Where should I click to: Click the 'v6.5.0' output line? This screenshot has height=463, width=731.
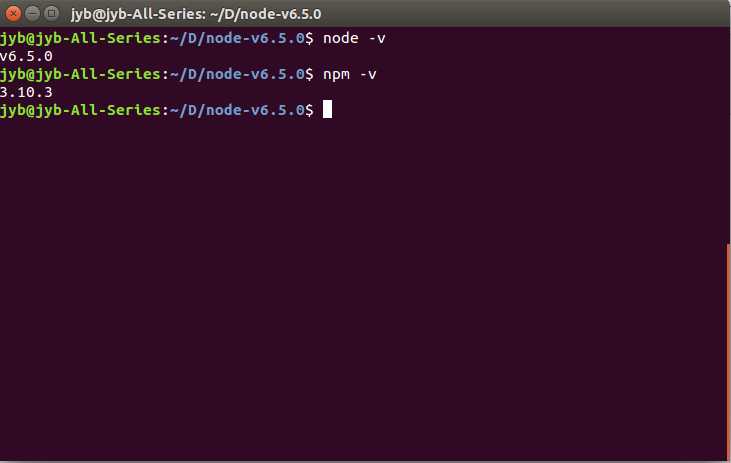26,56
